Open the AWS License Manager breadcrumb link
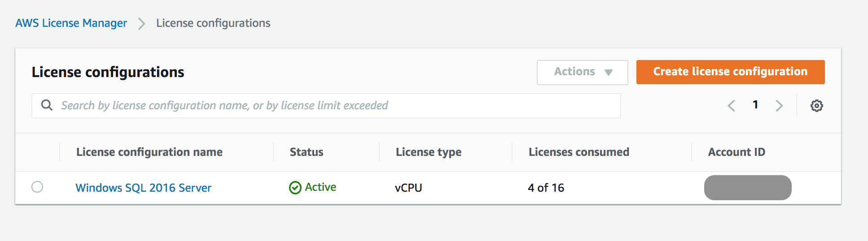Screen dimensions: 868x241 click(71, 23)
